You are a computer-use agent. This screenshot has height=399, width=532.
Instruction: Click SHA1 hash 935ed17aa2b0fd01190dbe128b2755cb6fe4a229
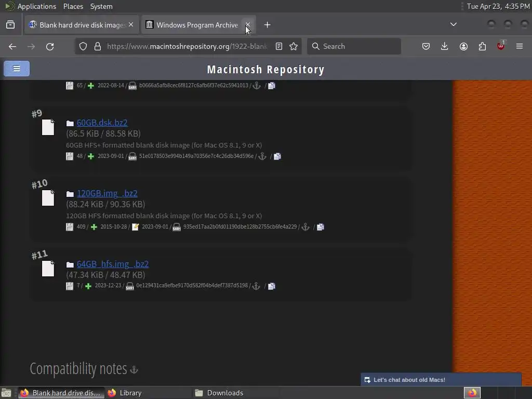click(240, 227)
